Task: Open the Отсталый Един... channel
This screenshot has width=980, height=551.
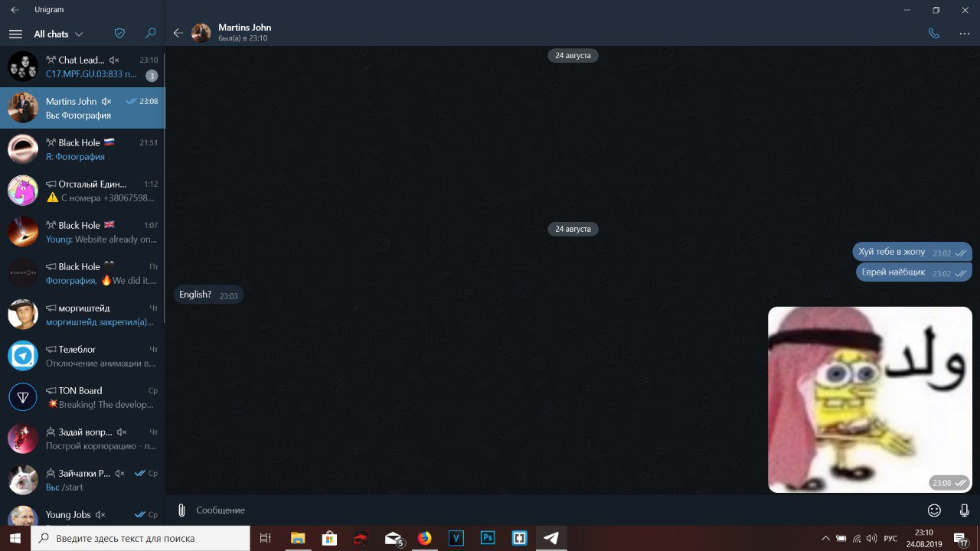Action: [83, 191]
